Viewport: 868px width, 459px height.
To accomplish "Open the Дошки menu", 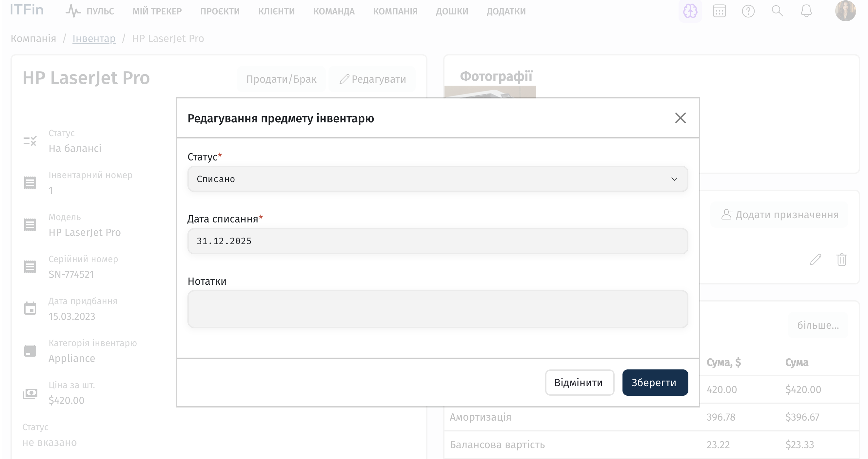I will [452, 11].
